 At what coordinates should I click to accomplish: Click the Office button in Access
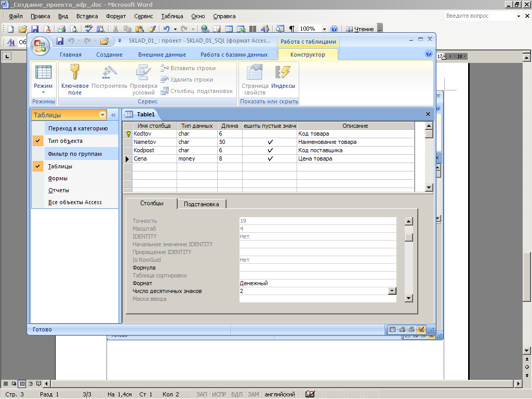pyautogui.click(x=40, y=46)
